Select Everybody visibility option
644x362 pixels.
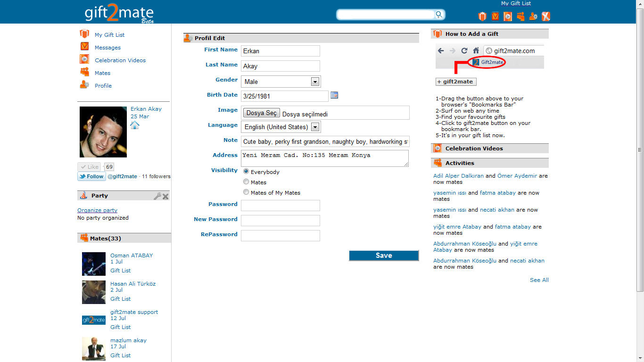pyautogui.click(x=246, y=172)
